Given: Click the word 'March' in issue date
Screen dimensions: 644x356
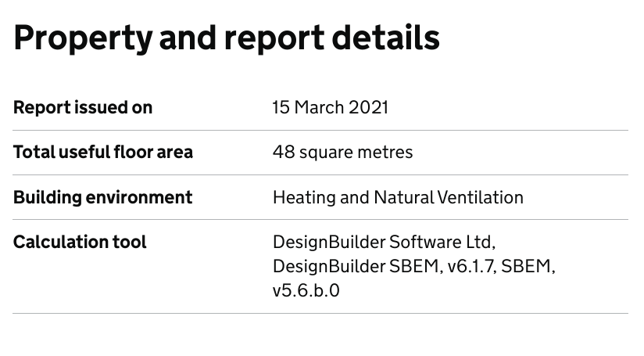Looking at the screenshot, I should (x=319, y=108).
